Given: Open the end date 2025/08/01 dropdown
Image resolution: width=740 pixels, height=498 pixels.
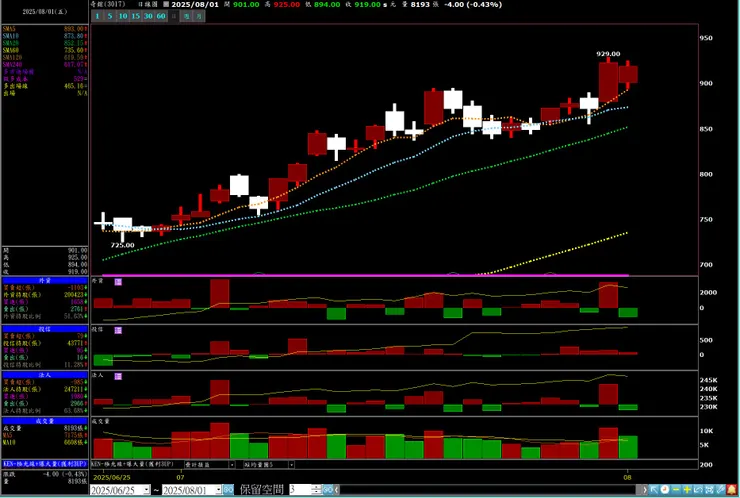Looking at the screenshot, I should [218, 490].
